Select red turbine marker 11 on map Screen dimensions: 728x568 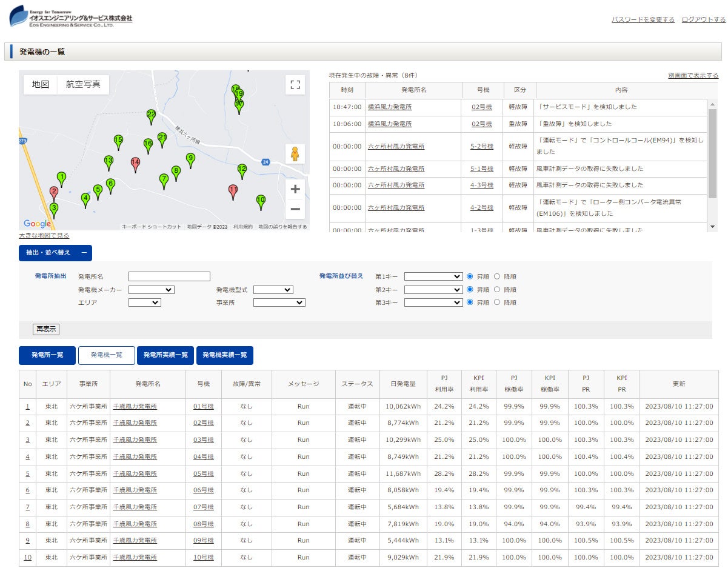tap(233, 190)
